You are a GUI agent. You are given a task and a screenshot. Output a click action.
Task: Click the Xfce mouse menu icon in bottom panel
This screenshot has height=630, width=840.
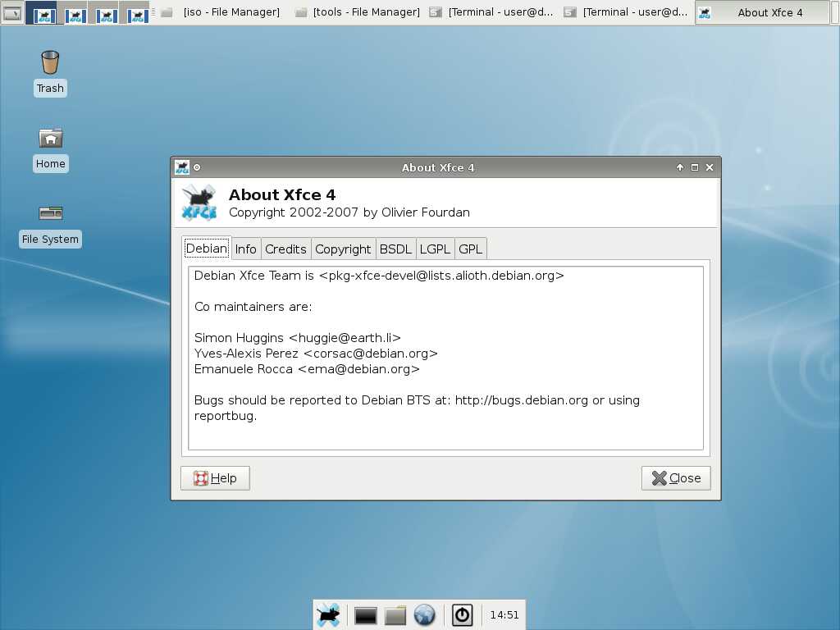click(328, 615)
